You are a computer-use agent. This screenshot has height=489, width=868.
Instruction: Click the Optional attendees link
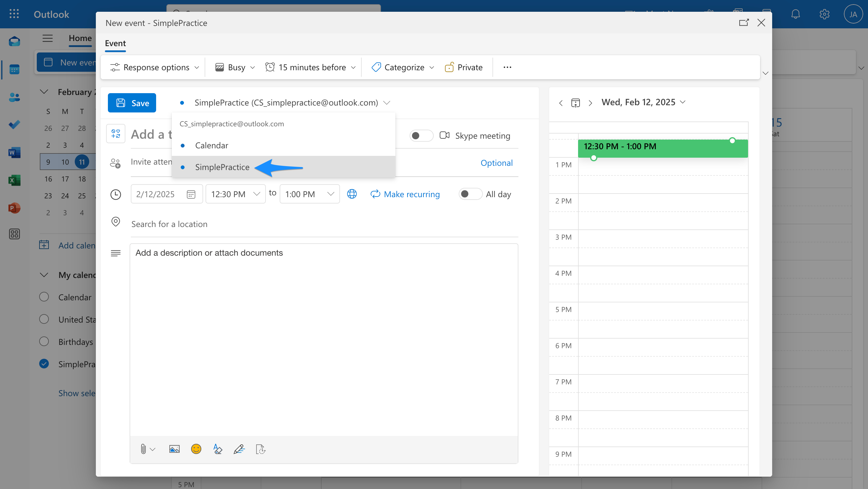point(496,163)
